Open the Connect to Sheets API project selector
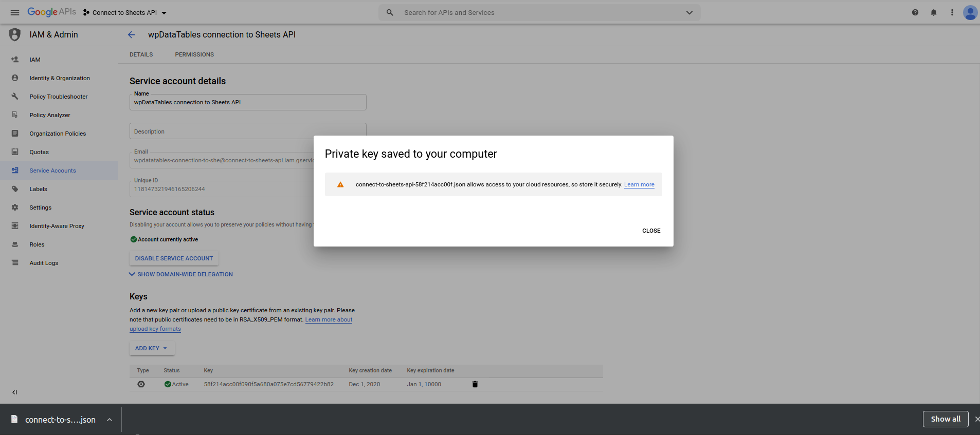Screen dimensions: 980x435 [x=125, y=12]
